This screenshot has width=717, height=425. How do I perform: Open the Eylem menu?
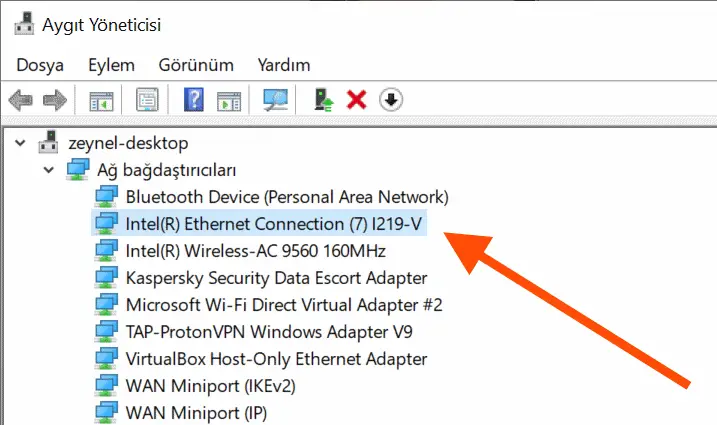[112, 65]
